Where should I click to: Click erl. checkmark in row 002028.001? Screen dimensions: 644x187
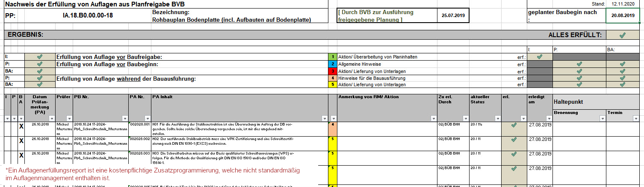click(514, 125)
